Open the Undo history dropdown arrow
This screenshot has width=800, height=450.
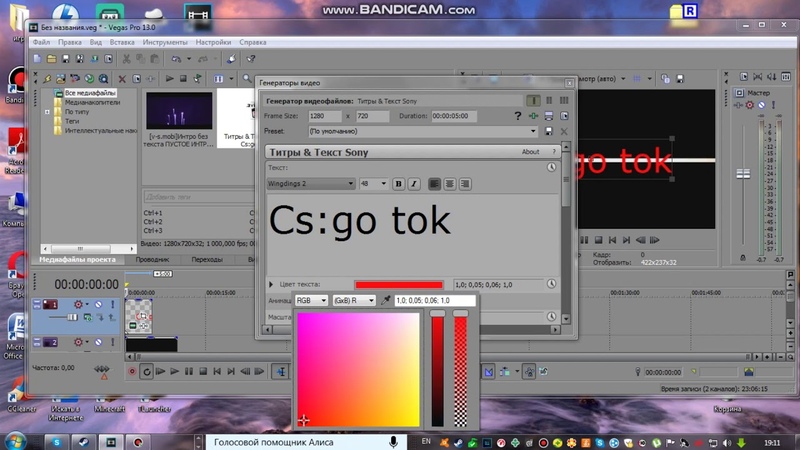pyautogui.click(x=189, y=59)
